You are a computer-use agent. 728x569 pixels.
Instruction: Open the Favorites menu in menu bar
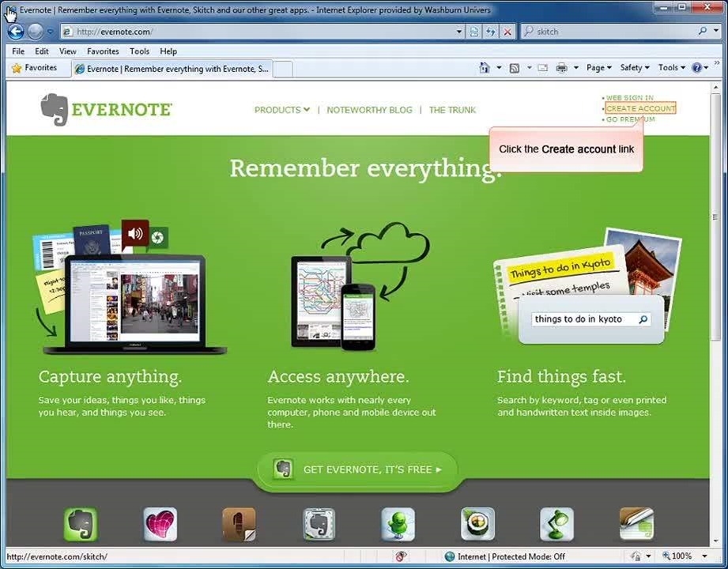coord(103,51)
